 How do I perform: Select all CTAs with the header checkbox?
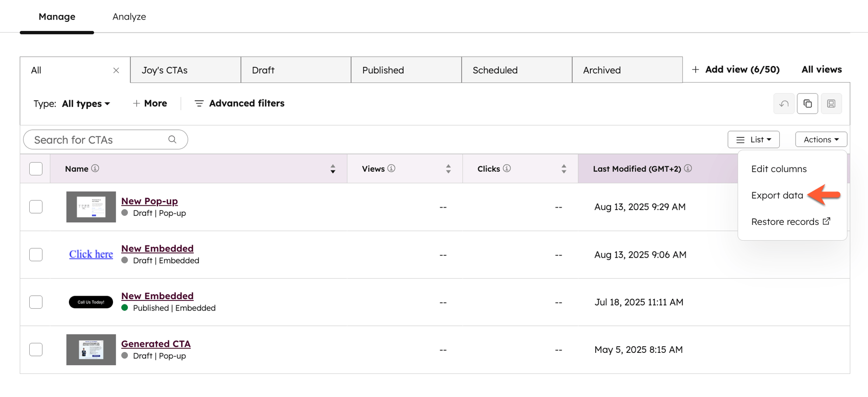[x=35, y=168]
